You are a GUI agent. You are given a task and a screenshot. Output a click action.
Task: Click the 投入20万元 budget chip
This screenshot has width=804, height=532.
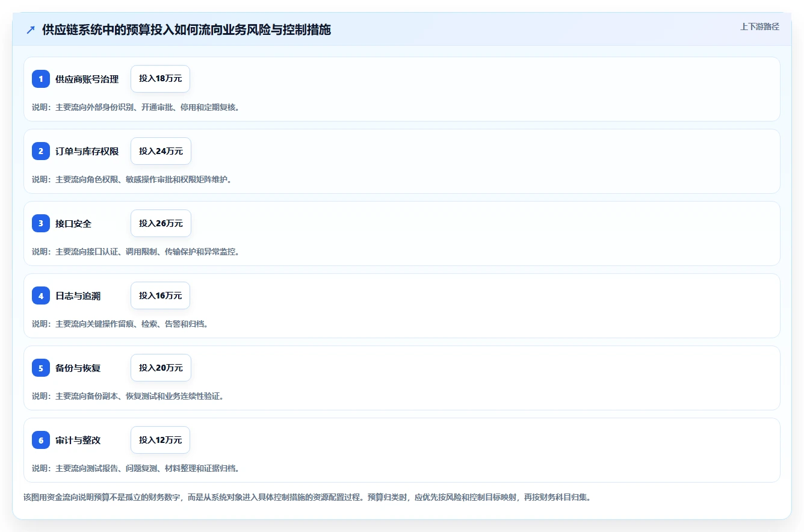click(x=161, y=368)
